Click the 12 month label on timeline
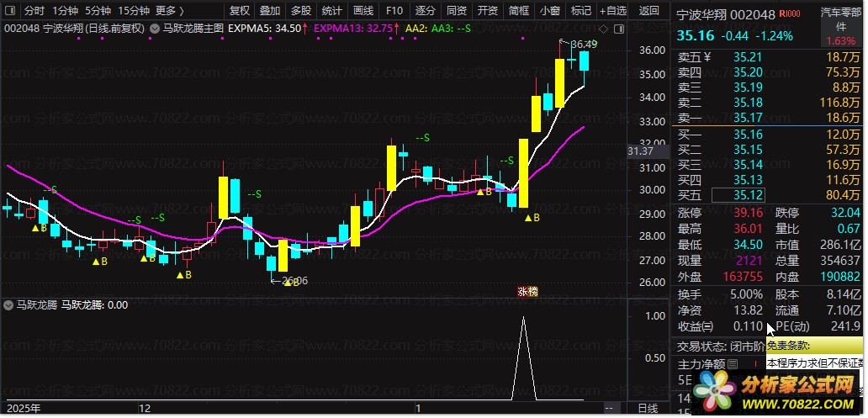Image resolution: width=868 pixels, height=418 pixels. tap(145, 409)
